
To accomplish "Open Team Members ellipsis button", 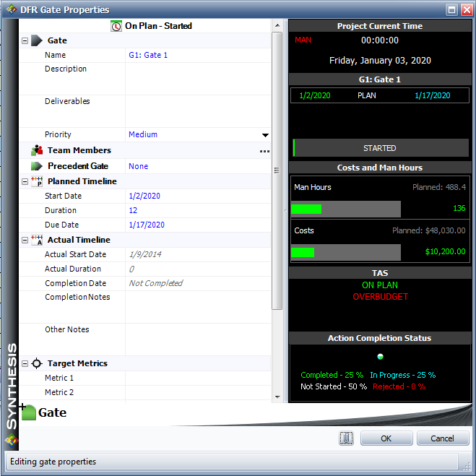I will tap(264, 151).
